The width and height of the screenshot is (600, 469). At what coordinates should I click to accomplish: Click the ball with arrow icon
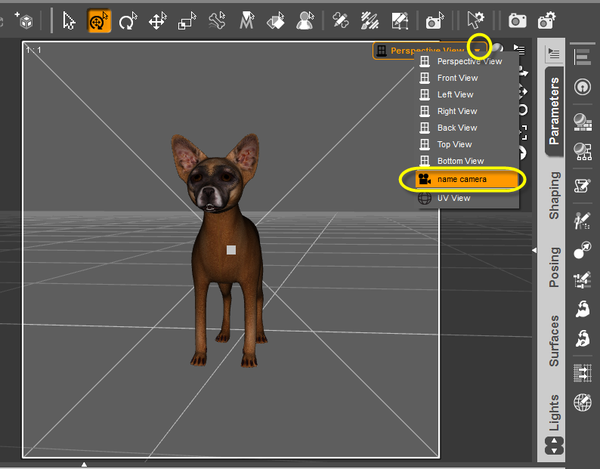point(582,250)
